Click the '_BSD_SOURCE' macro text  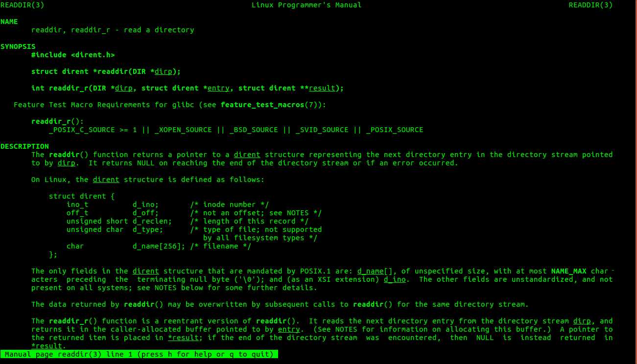[x=254, y=130]
